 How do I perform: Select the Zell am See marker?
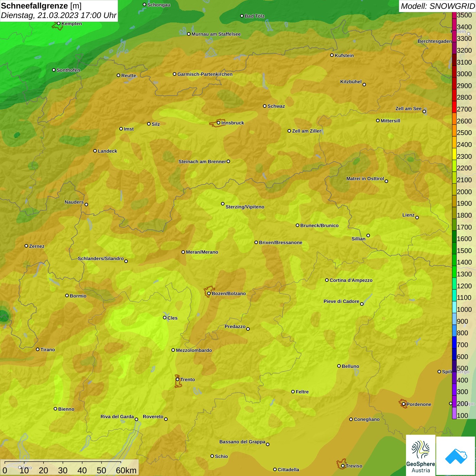coord(424,111)
